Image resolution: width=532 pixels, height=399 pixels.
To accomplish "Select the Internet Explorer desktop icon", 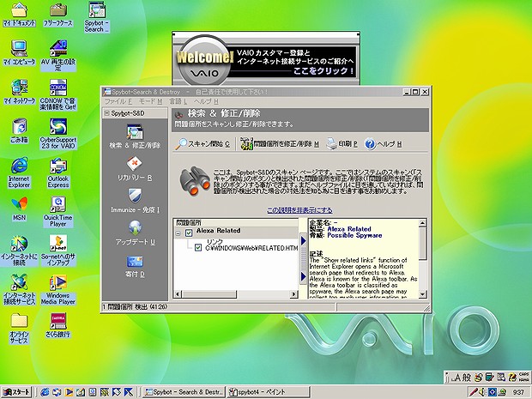I will (19, 172).
